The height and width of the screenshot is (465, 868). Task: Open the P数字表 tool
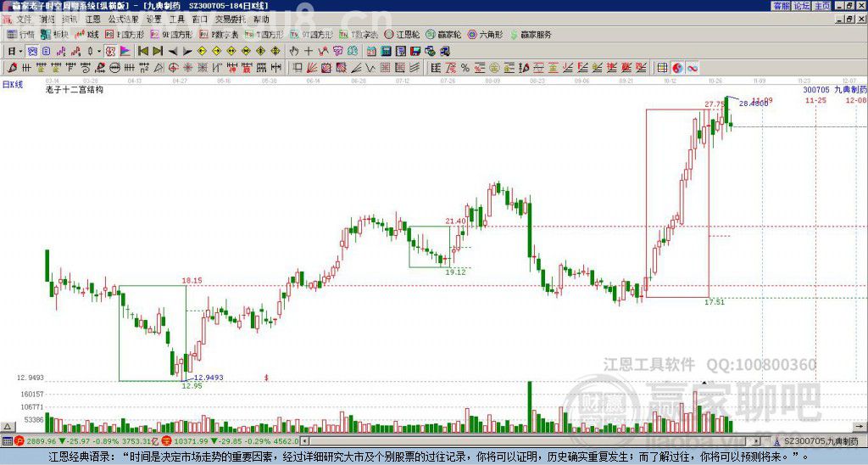click(219, 34)
